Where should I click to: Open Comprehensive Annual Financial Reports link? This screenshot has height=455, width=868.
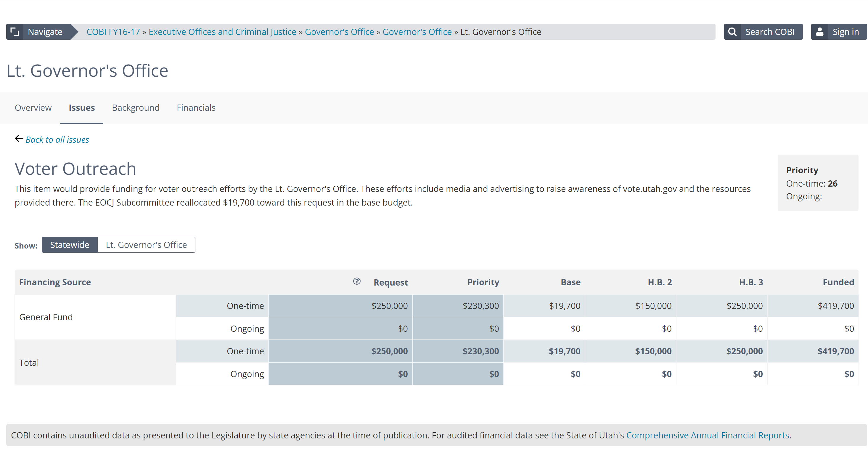[x=707, y=435]
